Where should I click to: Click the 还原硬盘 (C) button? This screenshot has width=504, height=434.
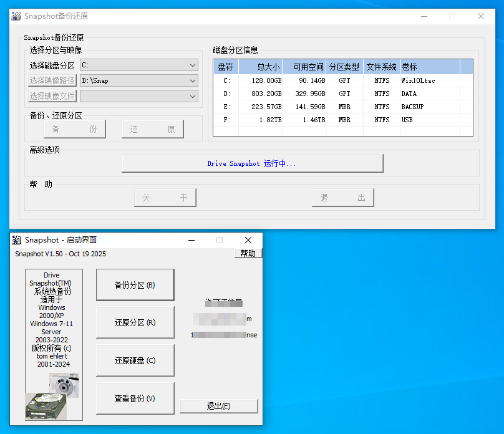tap(135, 360)
